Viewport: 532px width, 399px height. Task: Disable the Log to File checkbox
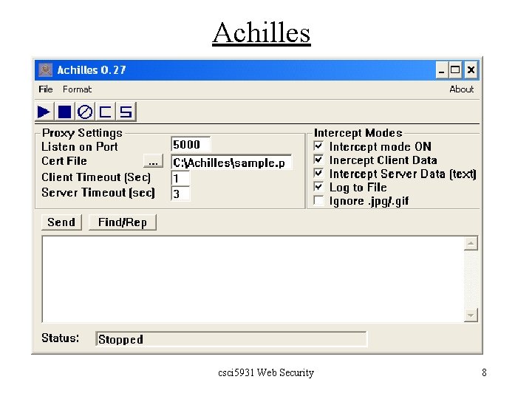[318, 187]
